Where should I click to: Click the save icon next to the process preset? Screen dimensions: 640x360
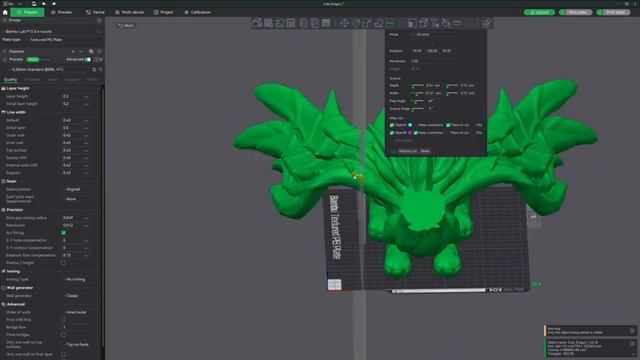(x=94, y=70)
